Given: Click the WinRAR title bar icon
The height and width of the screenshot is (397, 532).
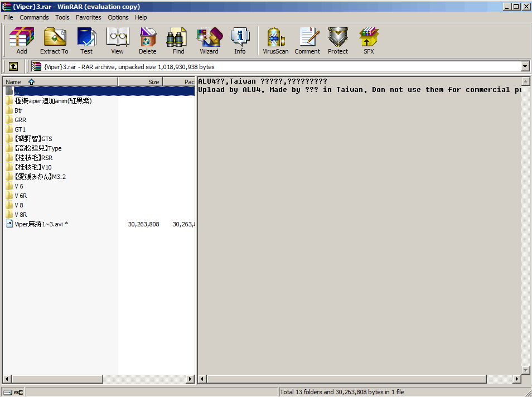Looking at the screenshot, I should (x=6, y=7).
